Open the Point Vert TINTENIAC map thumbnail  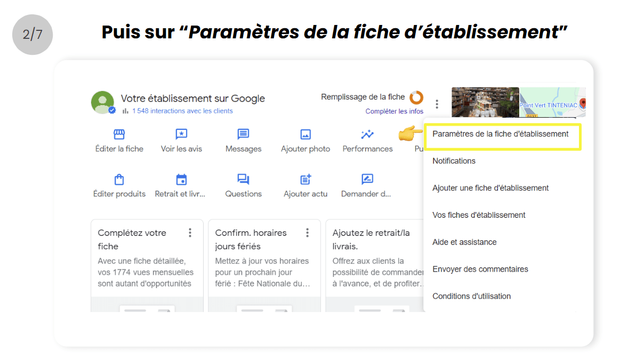pyautogui.click(x=553, y=102)
